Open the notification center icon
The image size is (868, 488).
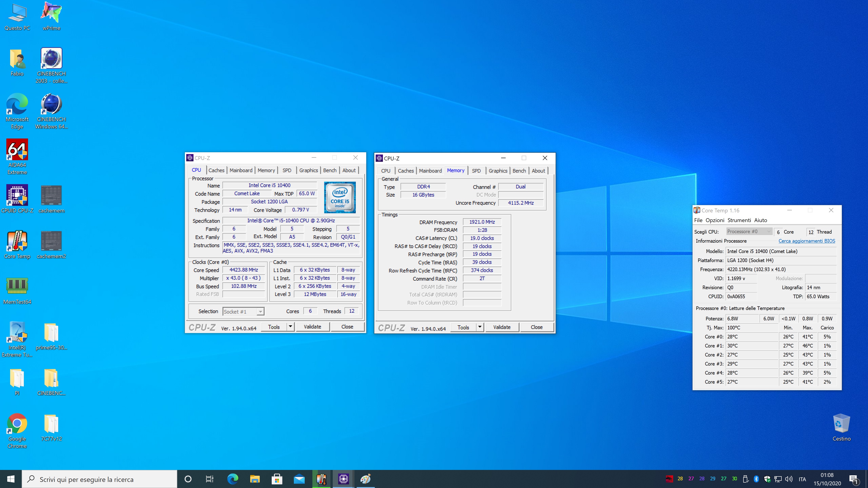point(854,479)
